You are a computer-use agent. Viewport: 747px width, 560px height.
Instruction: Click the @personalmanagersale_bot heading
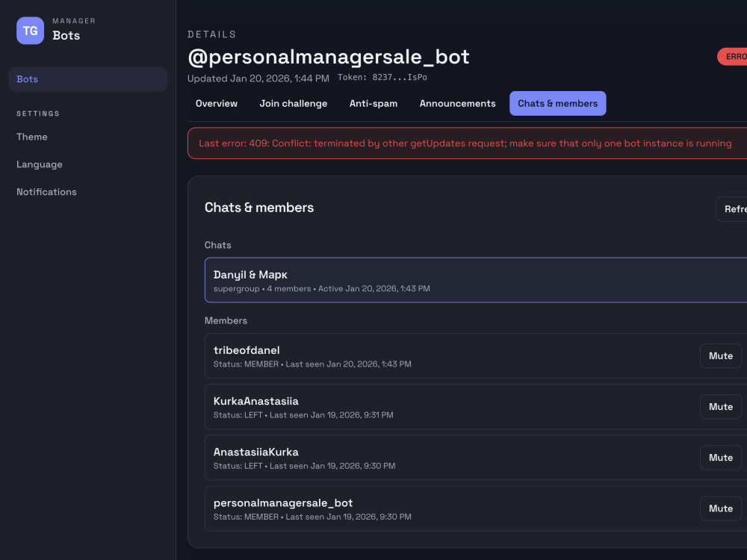coord(329,57)
